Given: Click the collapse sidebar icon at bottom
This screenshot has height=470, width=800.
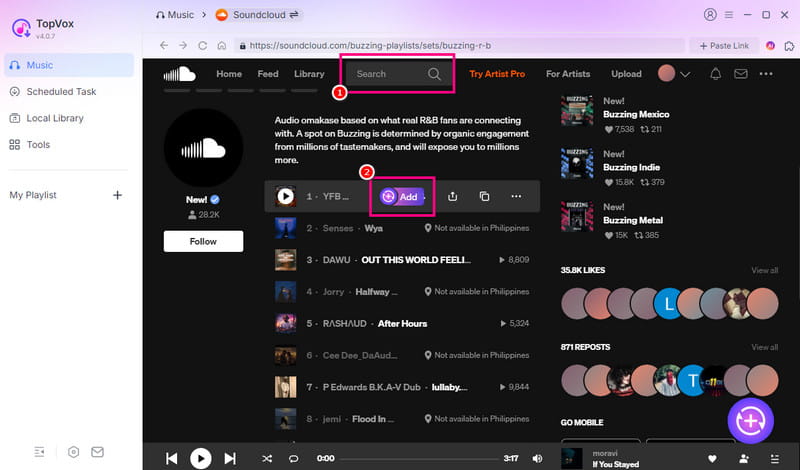Looking at the screenshot, I should click(x=39, y=452).
